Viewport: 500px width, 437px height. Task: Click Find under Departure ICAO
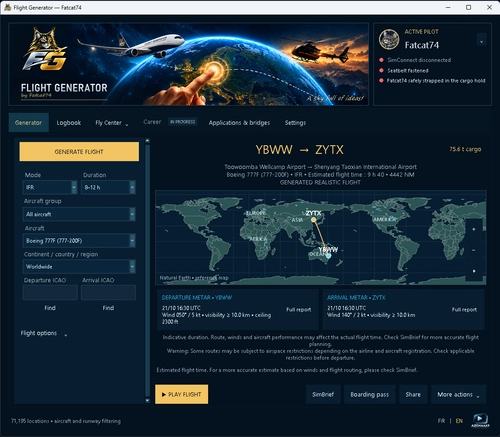coord(50,308)
